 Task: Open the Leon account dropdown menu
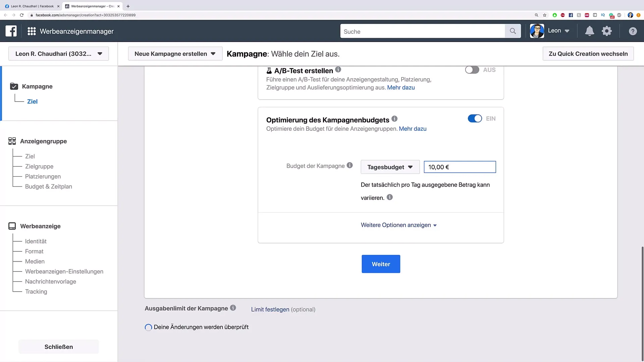[x=558, y=31]
